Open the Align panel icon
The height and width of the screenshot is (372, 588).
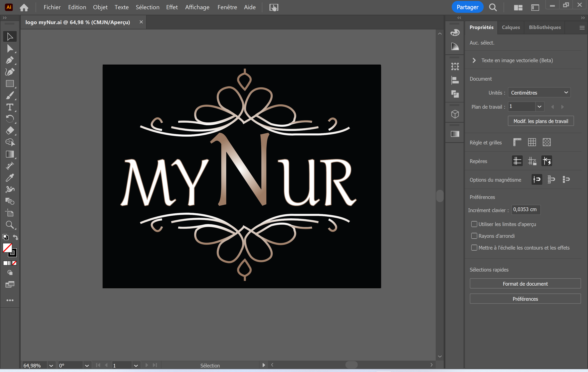tap(455, 80)
